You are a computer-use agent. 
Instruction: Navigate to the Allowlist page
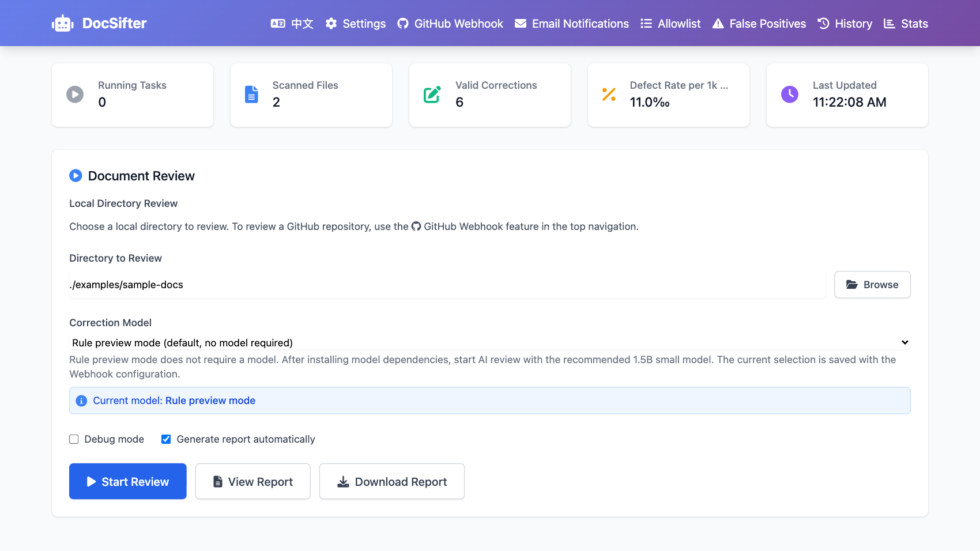pos(670,24)
